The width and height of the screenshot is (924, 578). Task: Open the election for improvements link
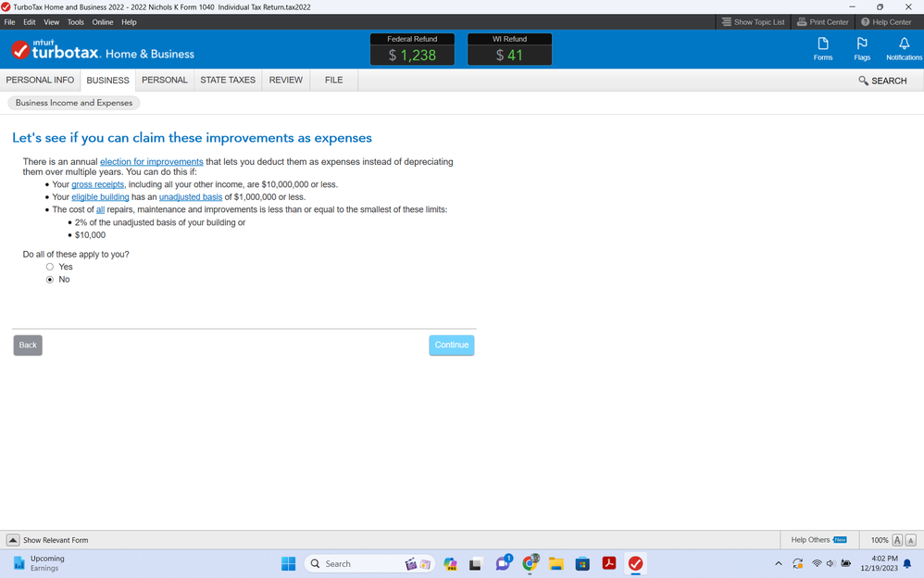coord(151,162)
